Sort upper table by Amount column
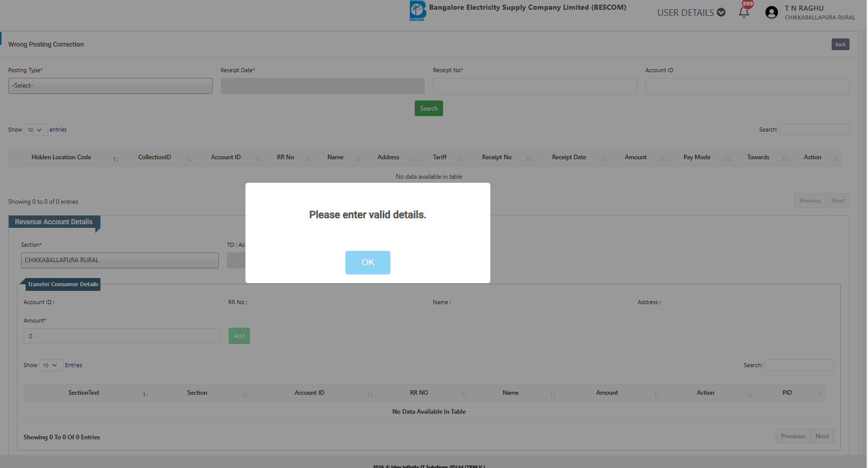Image resolution: width=868 pixels, height=468 pixels. [x=639, y=158]
